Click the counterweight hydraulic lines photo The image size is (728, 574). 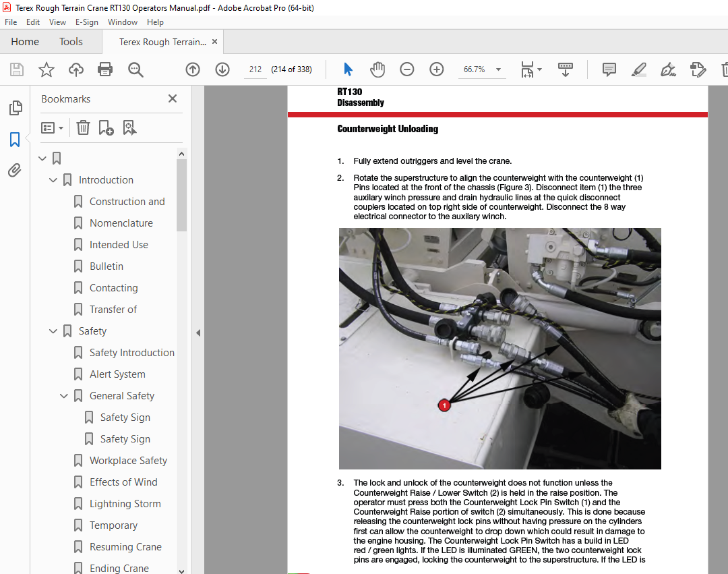[499, 348]
